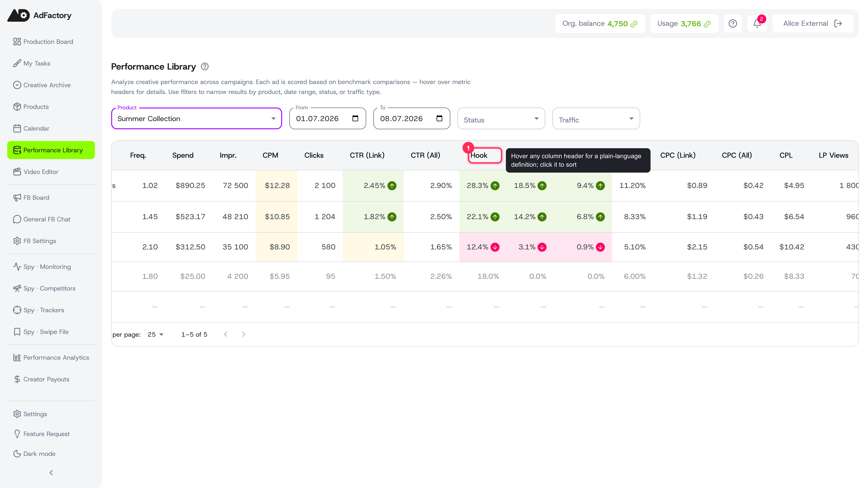Click Usage 3,766 button
868x488 pixels.
[684, 23]
